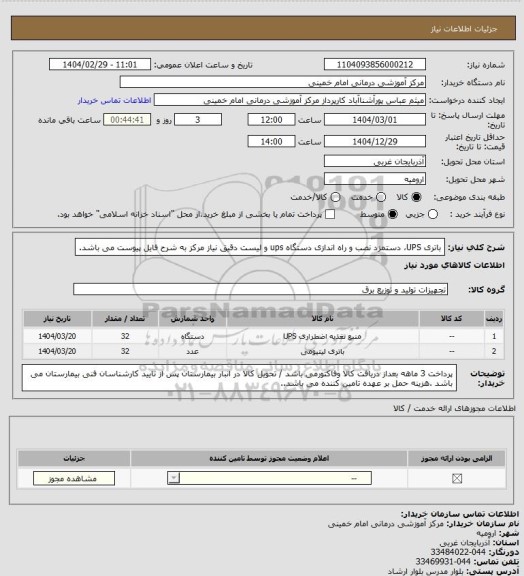Toggle the Islamic treasury bonds payment checkbox
Screen dimensions: 524x576
point(330,214)
